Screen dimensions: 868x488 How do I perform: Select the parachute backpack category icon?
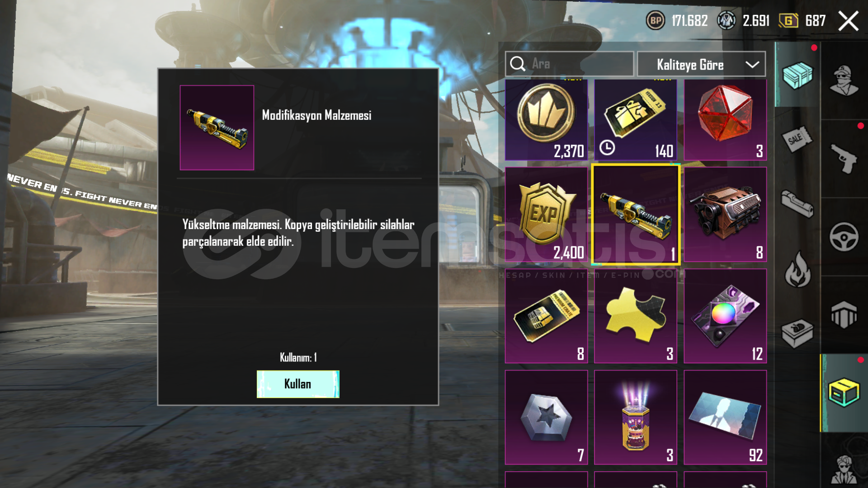tap(844, 314)
